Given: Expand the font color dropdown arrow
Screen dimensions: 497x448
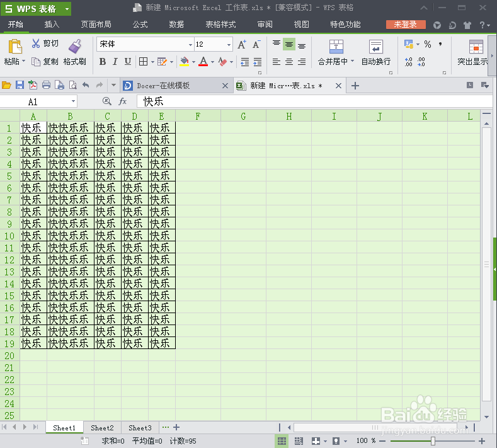Looking at the screenshot, I should tap(212, 62).
